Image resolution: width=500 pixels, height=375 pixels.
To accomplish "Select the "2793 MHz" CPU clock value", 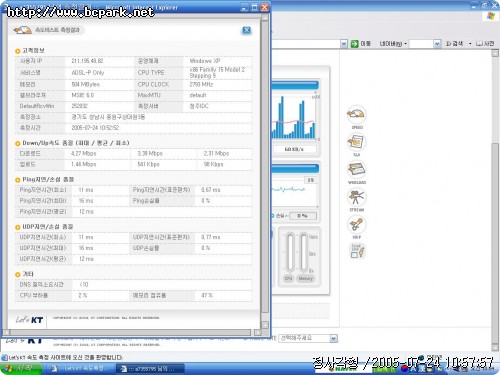I will point(201,85).
